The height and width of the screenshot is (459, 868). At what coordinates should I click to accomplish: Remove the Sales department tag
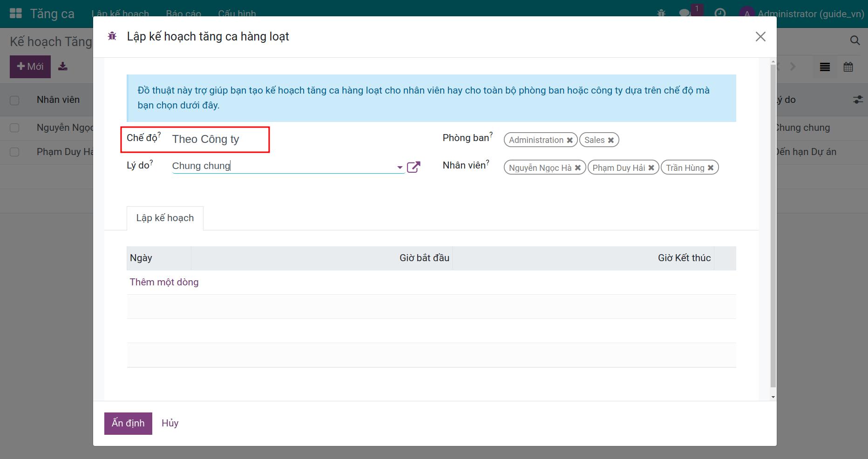610,140
